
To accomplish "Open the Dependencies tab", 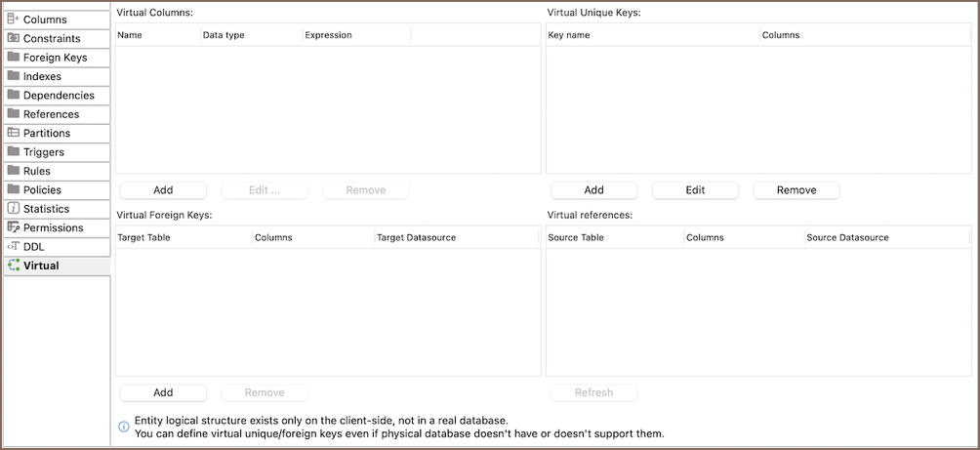I will click(x=59, y=96).
